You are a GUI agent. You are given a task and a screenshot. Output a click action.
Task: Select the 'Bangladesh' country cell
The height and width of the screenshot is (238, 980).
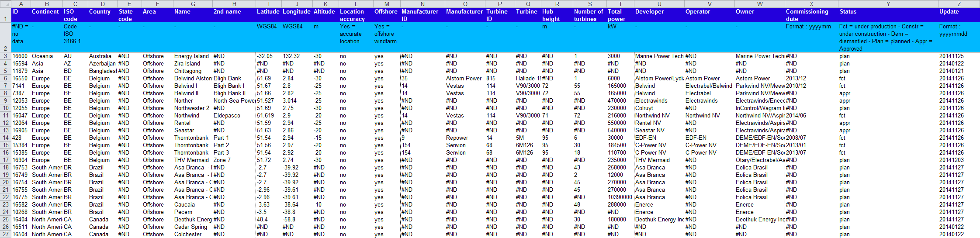103,71
